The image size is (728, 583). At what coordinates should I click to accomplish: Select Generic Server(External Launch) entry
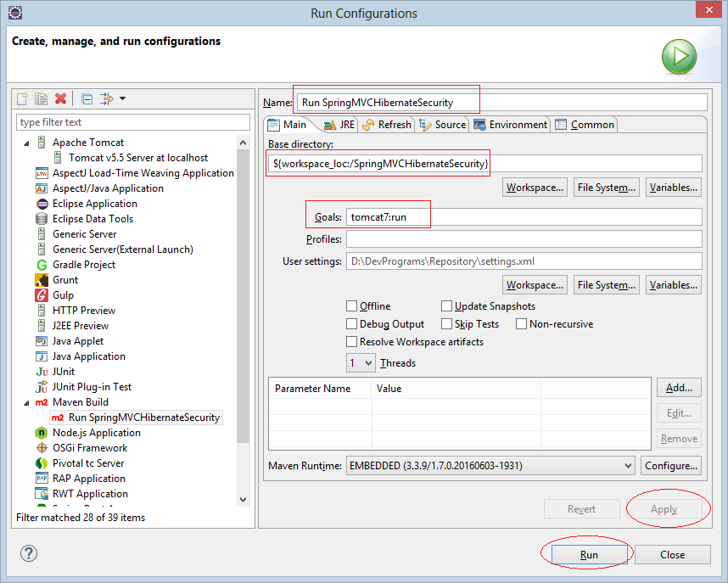coord(122,249)
